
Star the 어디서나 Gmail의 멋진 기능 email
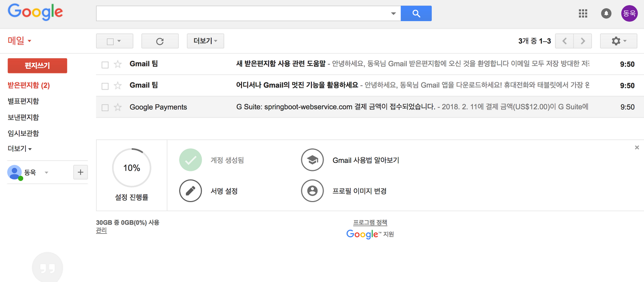118,85
